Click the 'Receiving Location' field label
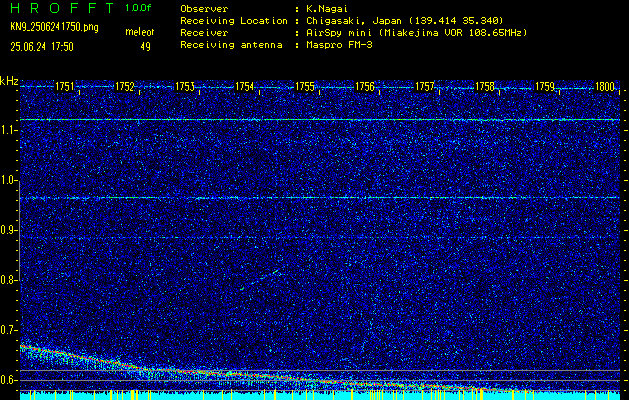Image resolution: width=629 pixels, height=400 pixels. click(x=234, y=20)
